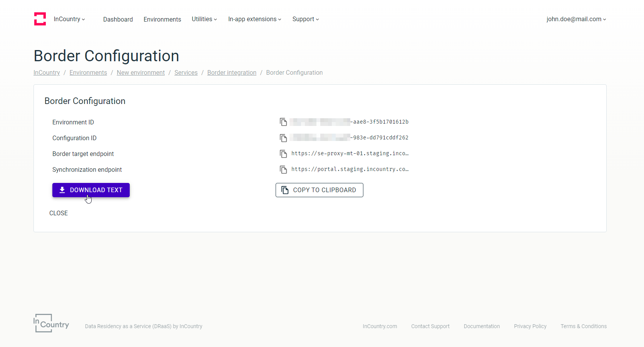Click the Environment ID label
644x347 pixels.
click(x=73, y=122)
